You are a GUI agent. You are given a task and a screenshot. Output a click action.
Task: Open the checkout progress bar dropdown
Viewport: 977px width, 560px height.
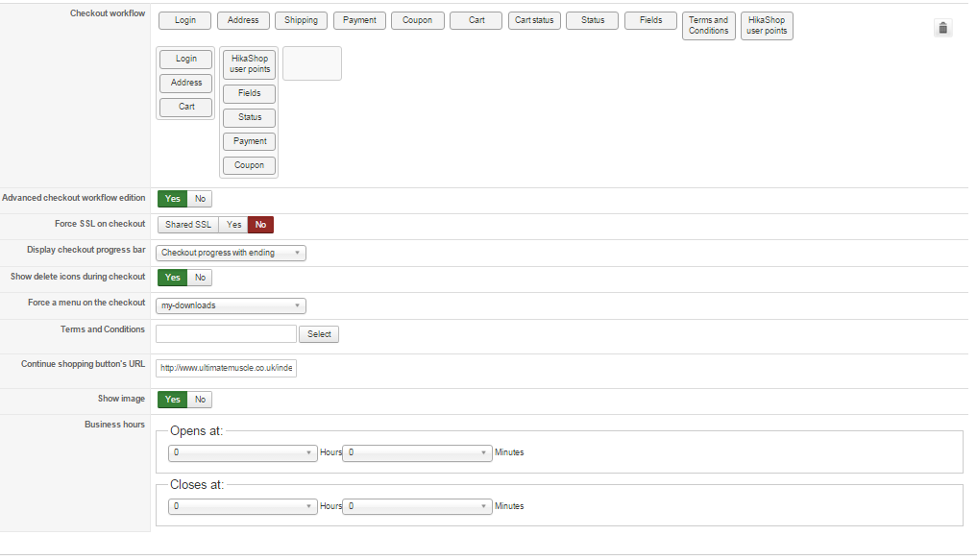pyautogui.click(x=231, y=253)
